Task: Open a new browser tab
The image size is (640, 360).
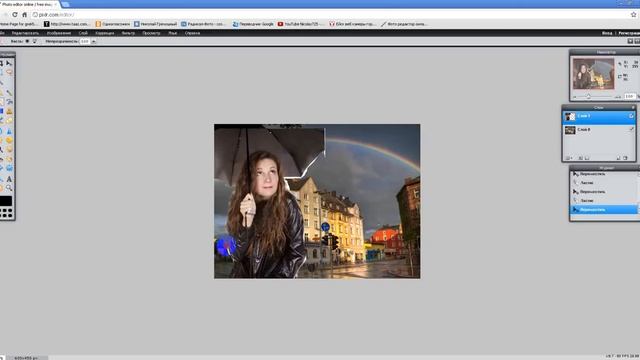Action: click(65, 4)
